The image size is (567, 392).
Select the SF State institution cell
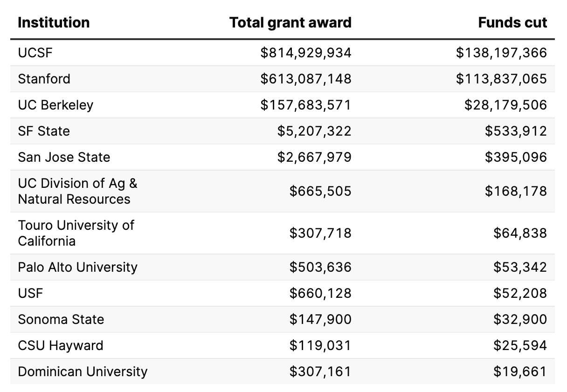click(x=44, y=131)
